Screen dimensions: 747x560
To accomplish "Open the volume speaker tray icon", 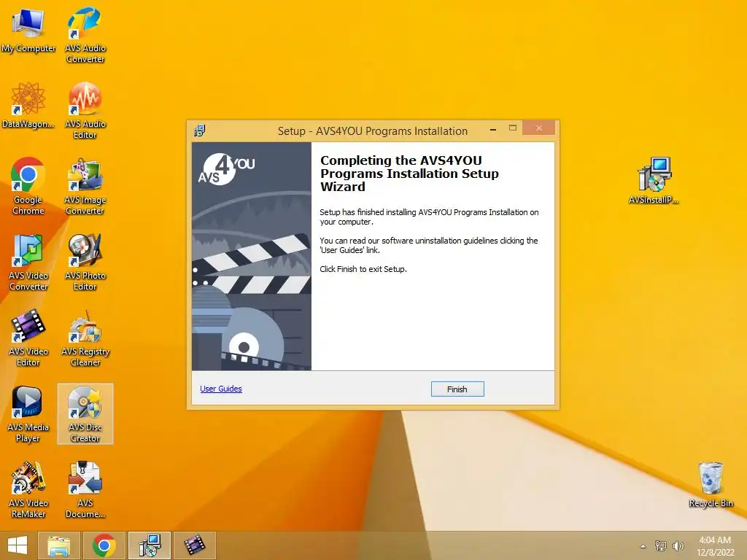I will tap(678, 546).
